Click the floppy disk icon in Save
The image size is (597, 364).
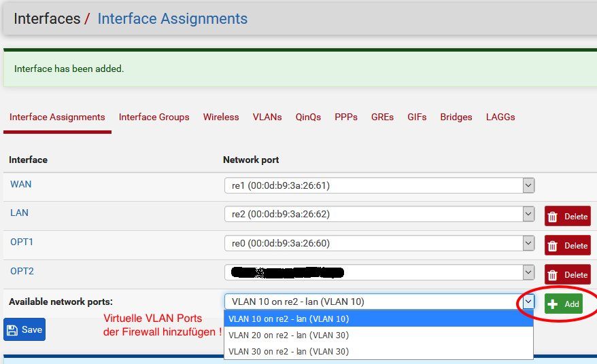(x=12, y=330)
